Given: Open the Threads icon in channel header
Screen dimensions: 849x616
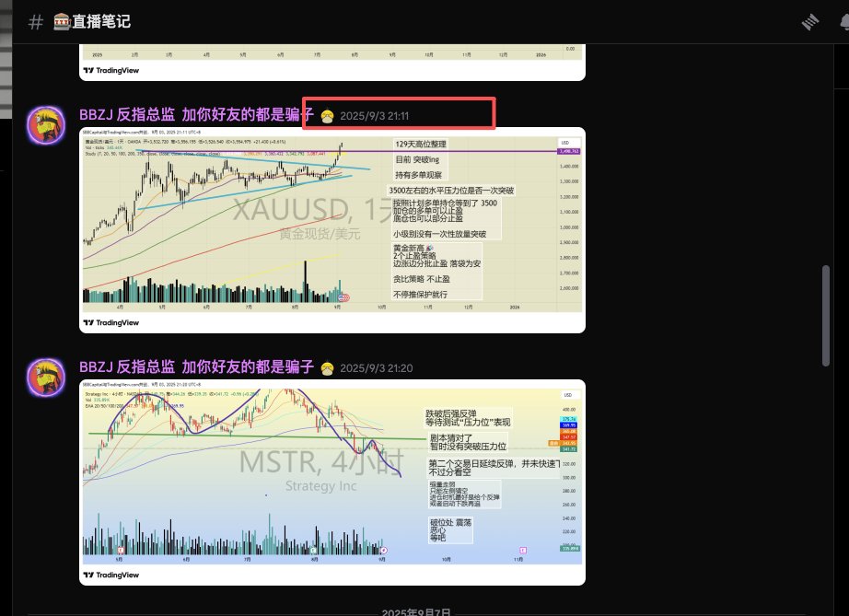Looking at the screenshot, I should click(x=810, y=22).
